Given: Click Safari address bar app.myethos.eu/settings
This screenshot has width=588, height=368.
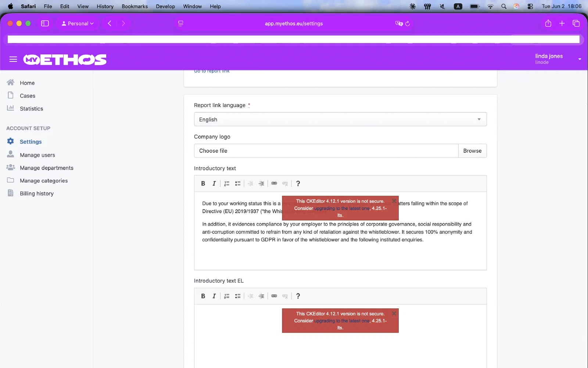Looking at the screenshot, I should click(x=294, y=24).
